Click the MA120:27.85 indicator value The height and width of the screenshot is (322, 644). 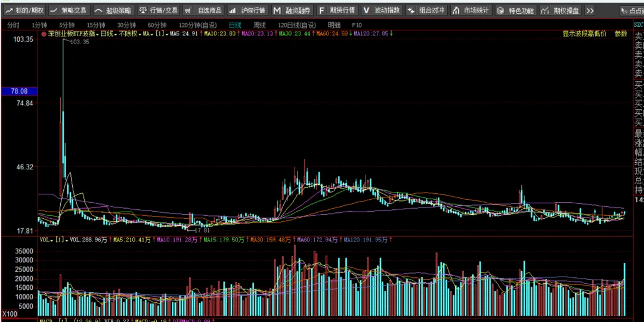pos(371,33)
